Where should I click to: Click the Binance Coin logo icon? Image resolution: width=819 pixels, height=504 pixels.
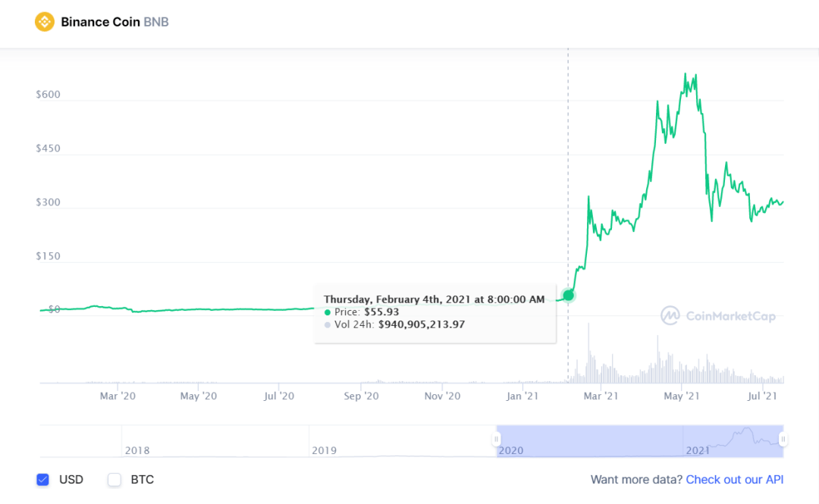coord(45,22)
